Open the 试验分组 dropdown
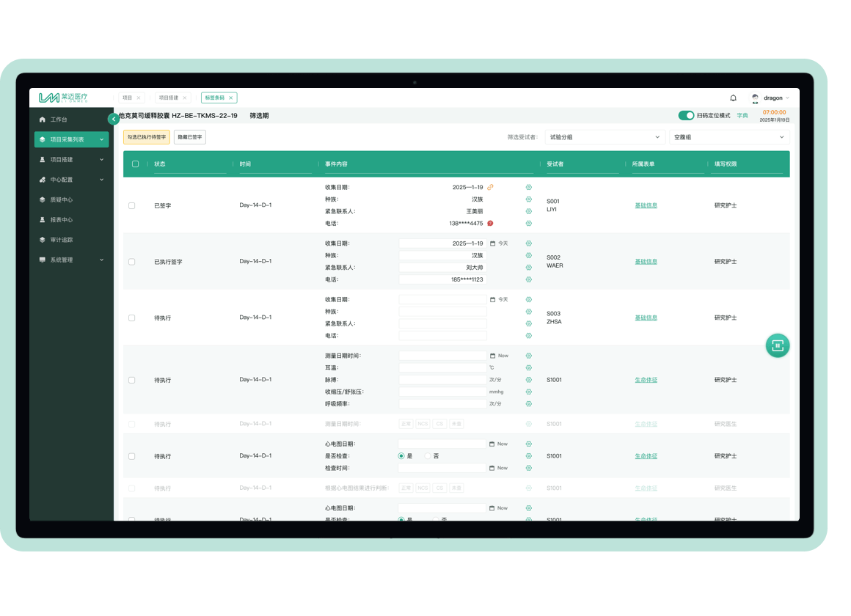Image resolution: width=851 pixels, height=616 pixels. [605, 137]
